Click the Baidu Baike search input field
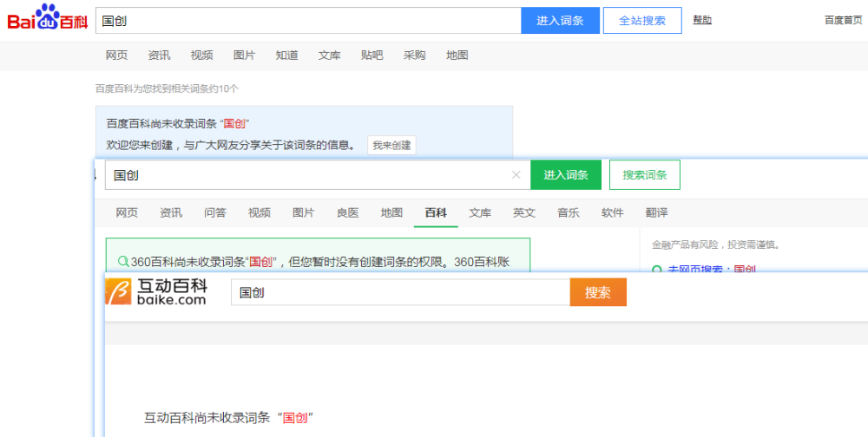 (x=308, y=21)
